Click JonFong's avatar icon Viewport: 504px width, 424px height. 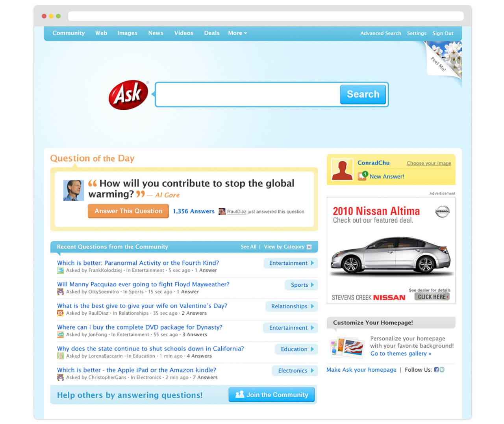[x=60, y=334]
